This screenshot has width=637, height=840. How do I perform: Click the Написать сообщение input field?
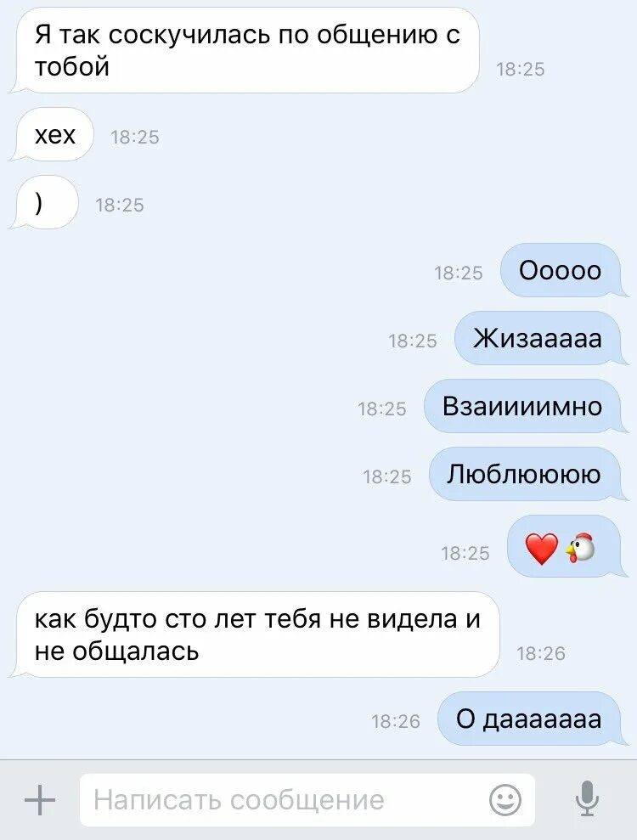click(x=307, y=800)
